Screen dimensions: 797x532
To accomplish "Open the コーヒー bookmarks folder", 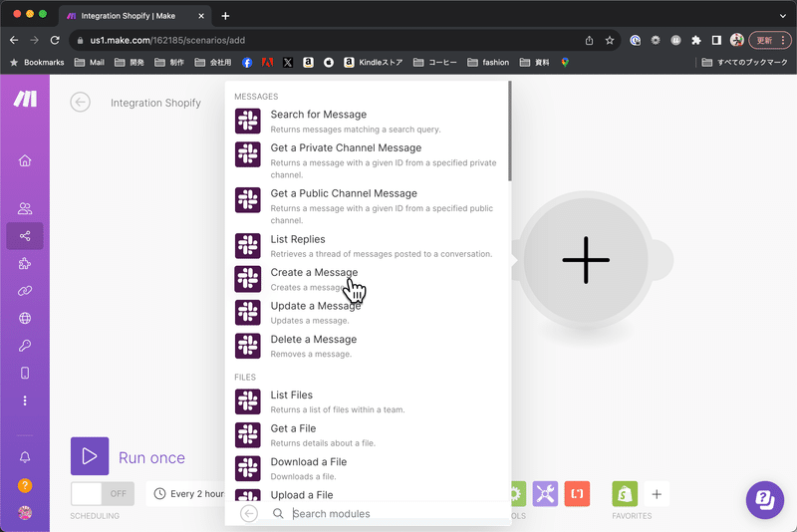I will (435, 62).
